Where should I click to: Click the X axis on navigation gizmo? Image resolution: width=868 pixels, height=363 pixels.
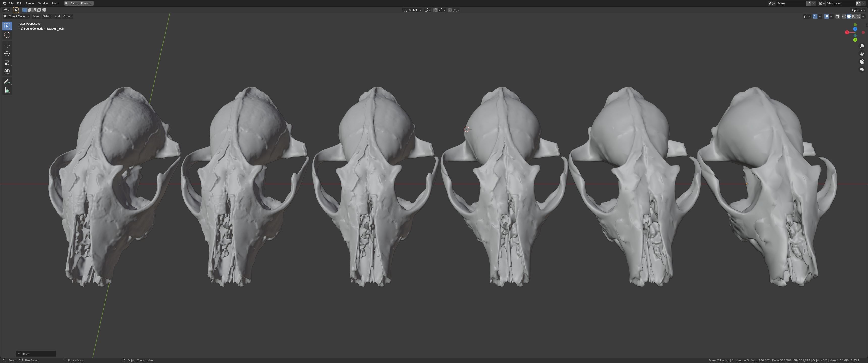click(847, 32)
